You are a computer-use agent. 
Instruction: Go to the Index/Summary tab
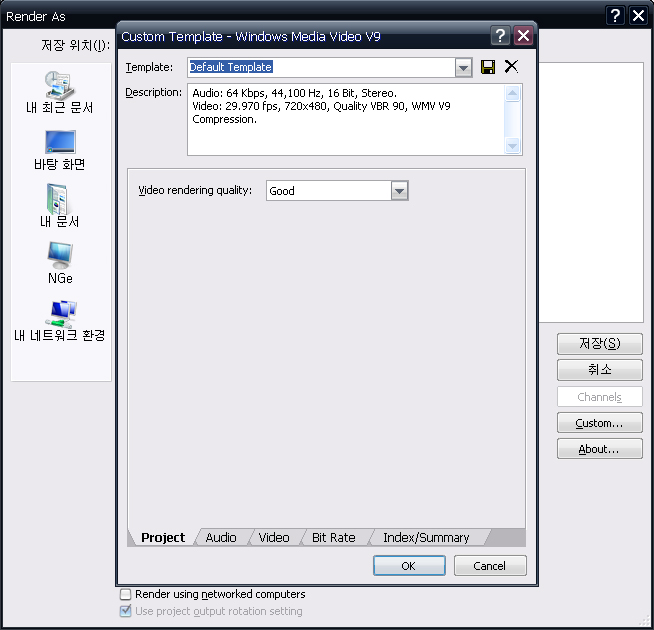[426, 537]
